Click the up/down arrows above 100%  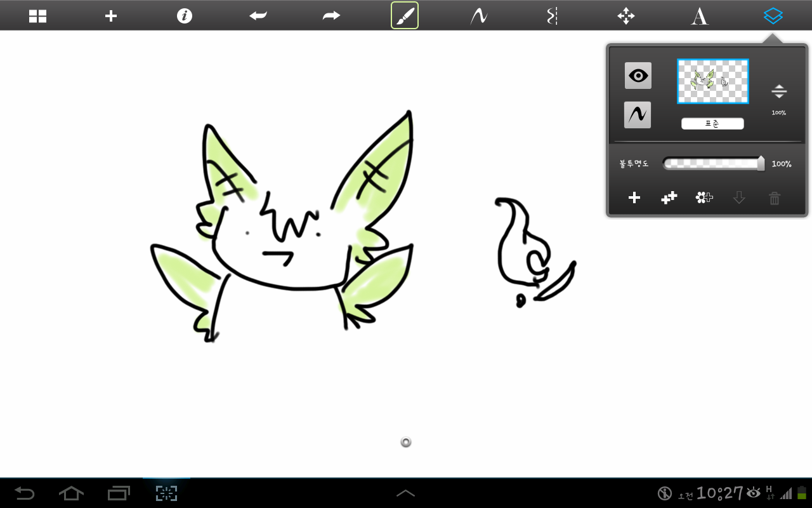779,91
